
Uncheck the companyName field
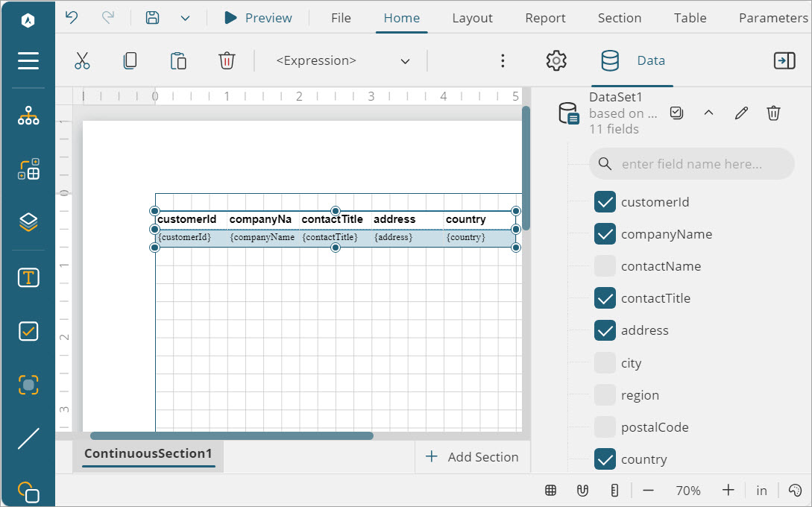(x=605, y=234)
